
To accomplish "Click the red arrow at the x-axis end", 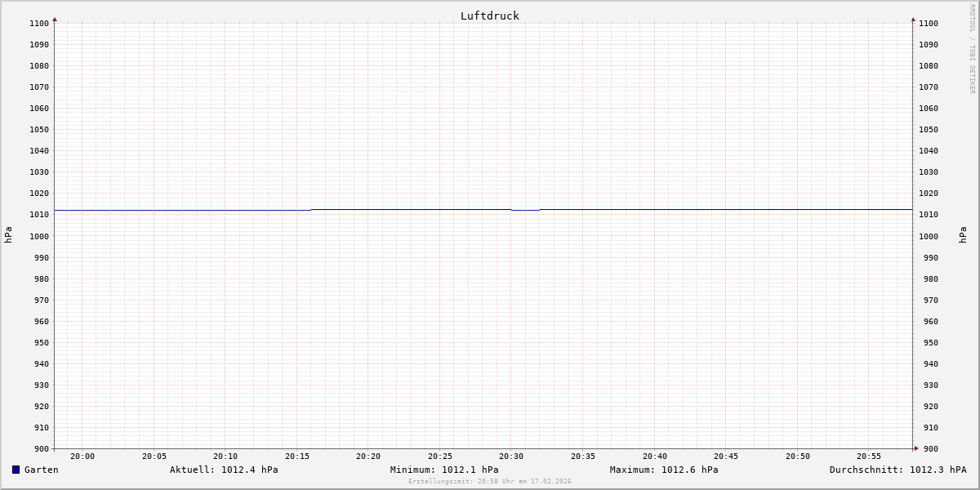I will [x=915, y=448].
